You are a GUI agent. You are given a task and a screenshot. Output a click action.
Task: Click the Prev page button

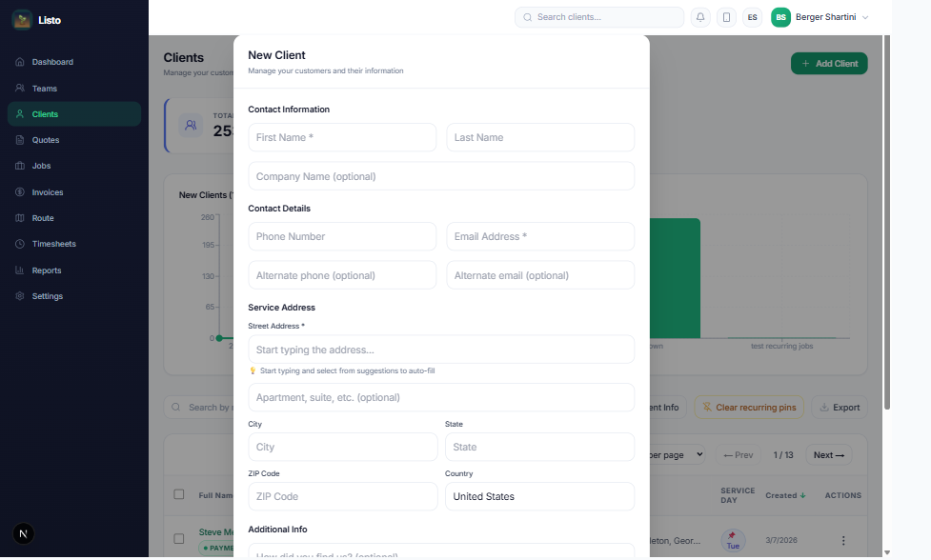tap(738, 455)
